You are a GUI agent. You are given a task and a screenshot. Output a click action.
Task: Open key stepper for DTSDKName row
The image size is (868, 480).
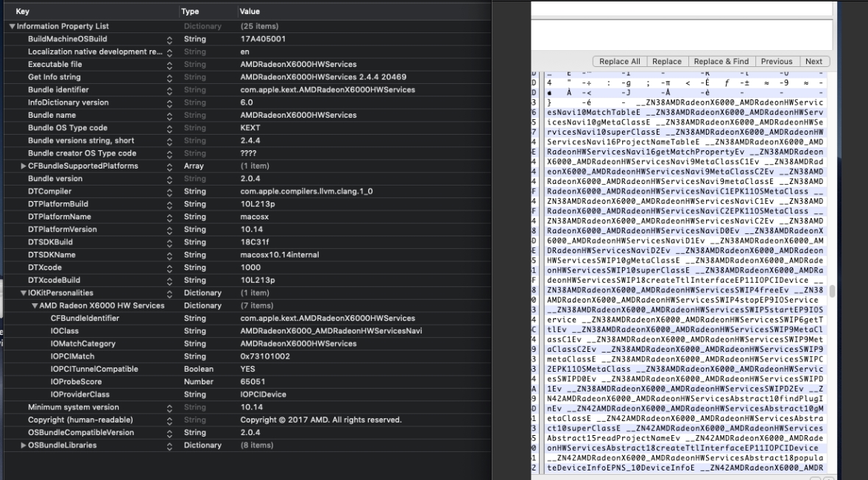coord(169,255)
